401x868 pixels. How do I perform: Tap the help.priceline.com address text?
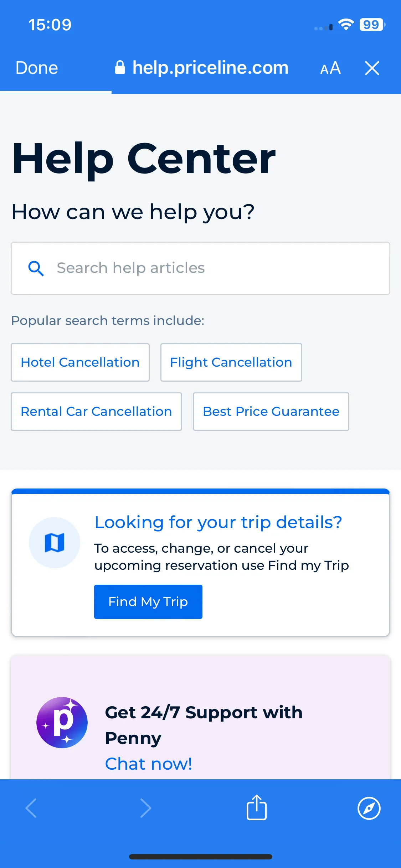(x=210, y=67)
